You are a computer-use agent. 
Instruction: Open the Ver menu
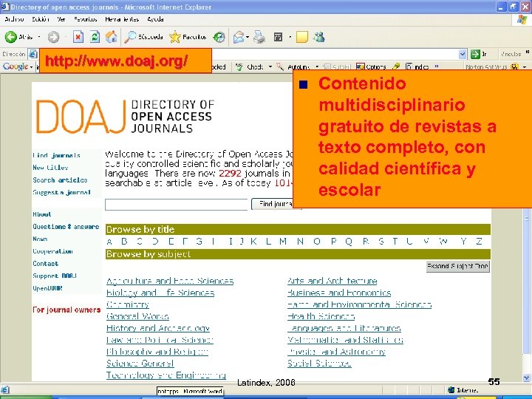(61, 19)
